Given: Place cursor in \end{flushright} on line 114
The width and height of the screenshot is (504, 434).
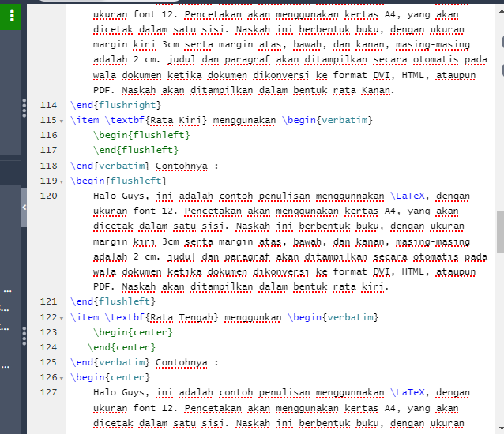Looking at the screenshot, I should click(115, 105).
